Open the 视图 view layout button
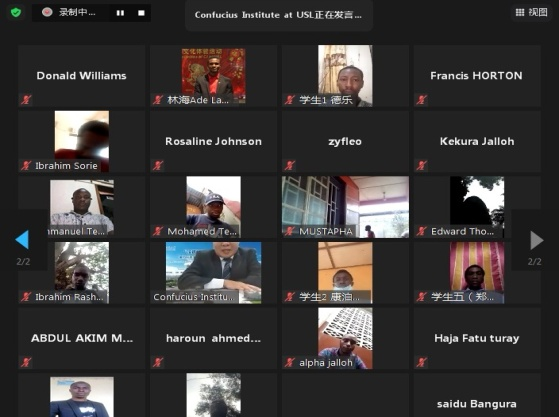 pyautogui.click(x=531, y=12)
